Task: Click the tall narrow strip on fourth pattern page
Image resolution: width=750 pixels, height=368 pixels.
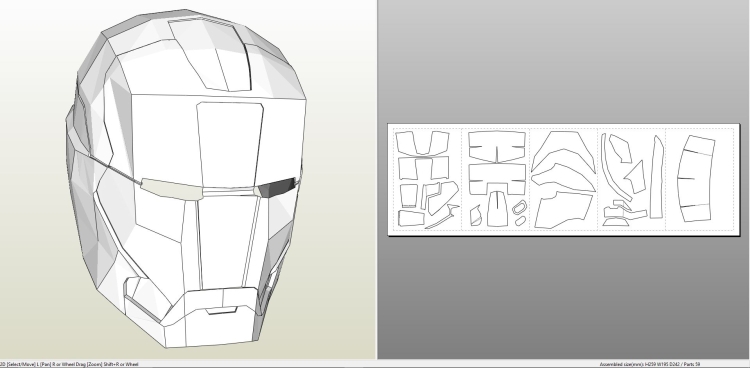Action: 657,177
